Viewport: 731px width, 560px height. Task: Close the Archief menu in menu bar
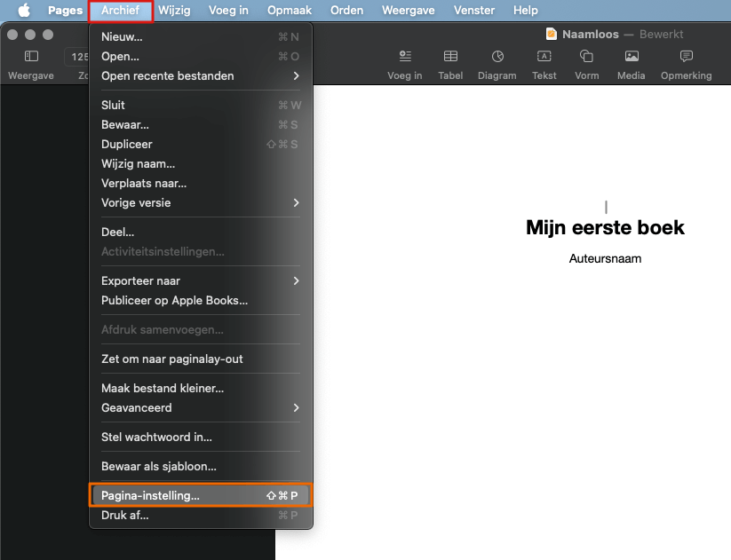[x=120, y=11]
